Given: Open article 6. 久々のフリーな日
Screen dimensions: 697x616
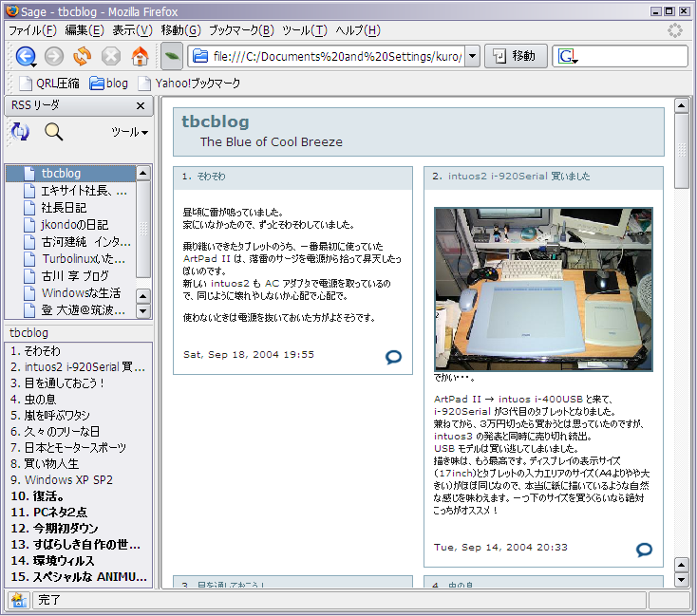Looking at the screenshot, I should (x=78, y=432).
